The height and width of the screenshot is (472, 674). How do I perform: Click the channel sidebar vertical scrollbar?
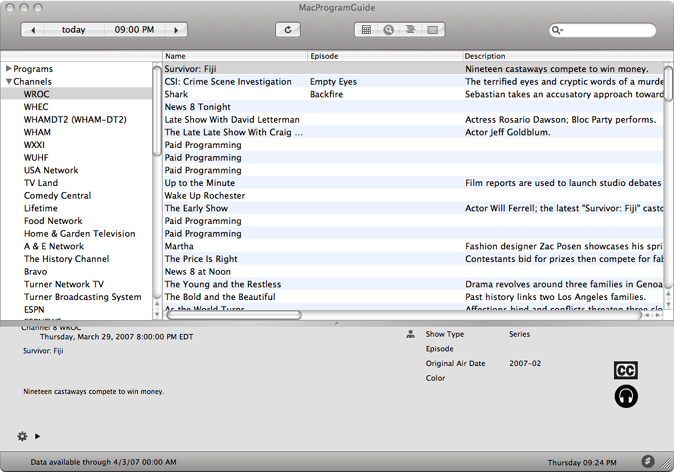tap(157, 110)
